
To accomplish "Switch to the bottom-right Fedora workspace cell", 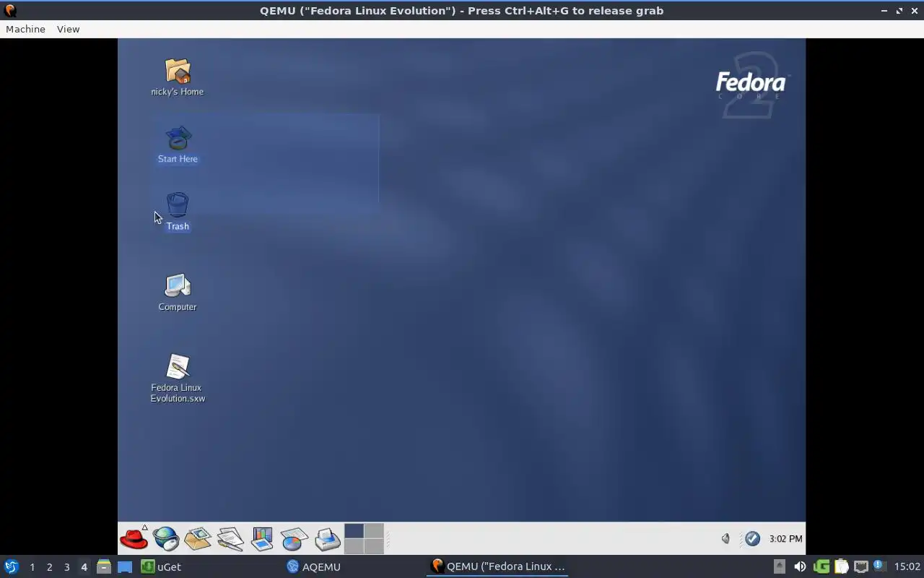I will 373,546.
